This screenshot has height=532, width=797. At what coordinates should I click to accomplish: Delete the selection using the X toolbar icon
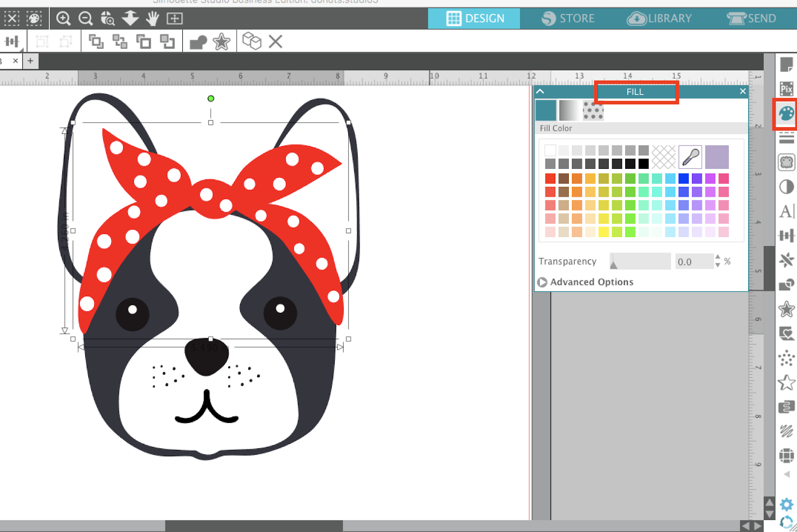click(275, 42)
